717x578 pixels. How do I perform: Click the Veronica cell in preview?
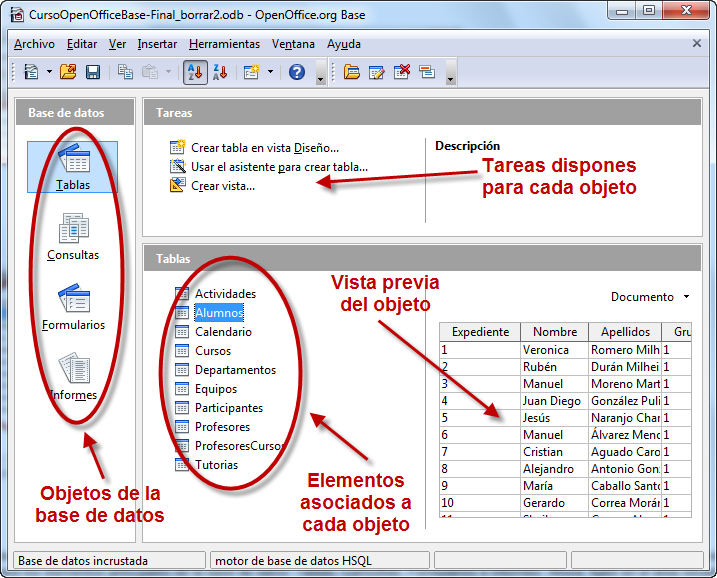tap(555, 350)
